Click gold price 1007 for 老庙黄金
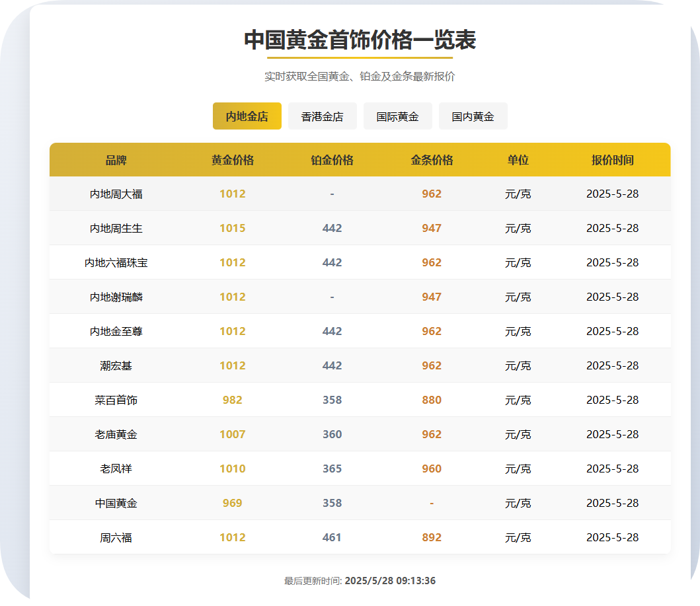 pyautogui.click(x=233, y=434)
